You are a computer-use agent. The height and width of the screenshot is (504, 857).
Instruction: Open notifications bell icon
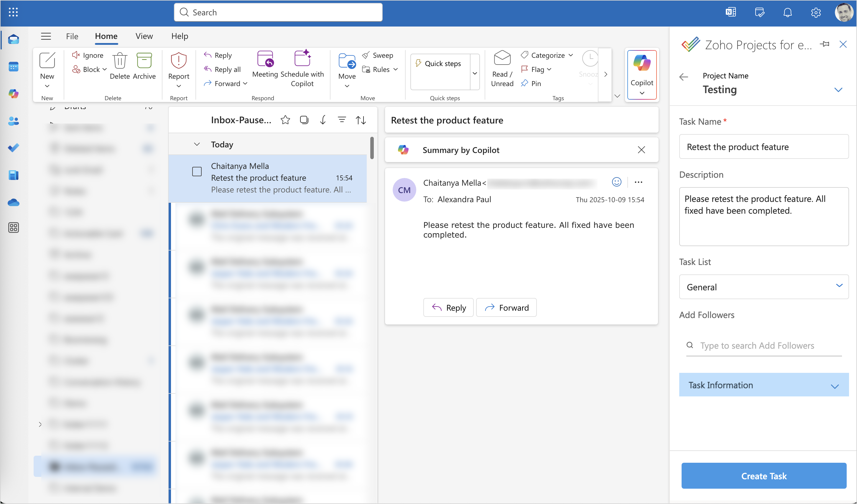(x=787, y=13)
